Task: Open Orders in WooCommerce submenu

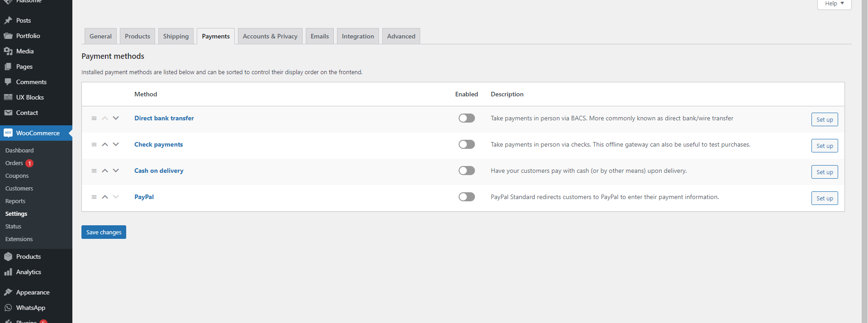Action: click(14, 163)
